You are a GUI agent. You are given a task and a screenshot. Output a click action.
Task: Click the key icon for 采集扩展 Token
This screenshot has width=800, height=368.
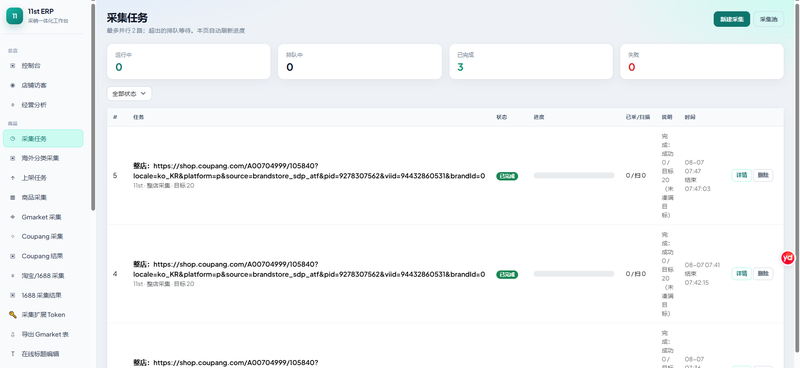coord(13,314)
